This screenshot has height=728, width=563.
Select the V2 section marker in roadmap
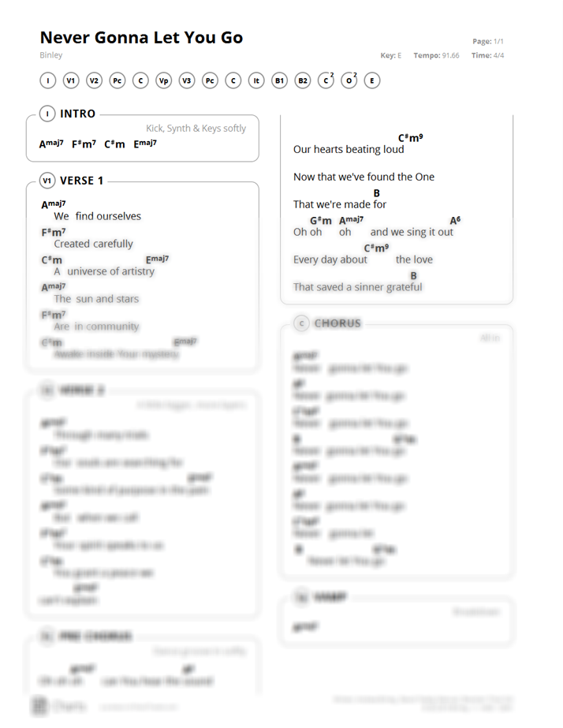[94, 80]
